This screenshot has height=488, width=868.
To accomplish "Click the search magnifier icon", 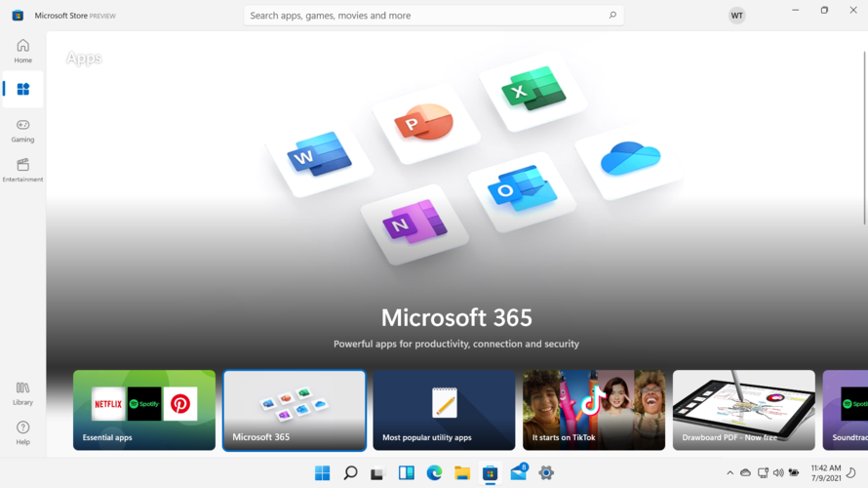I will 612,16.
